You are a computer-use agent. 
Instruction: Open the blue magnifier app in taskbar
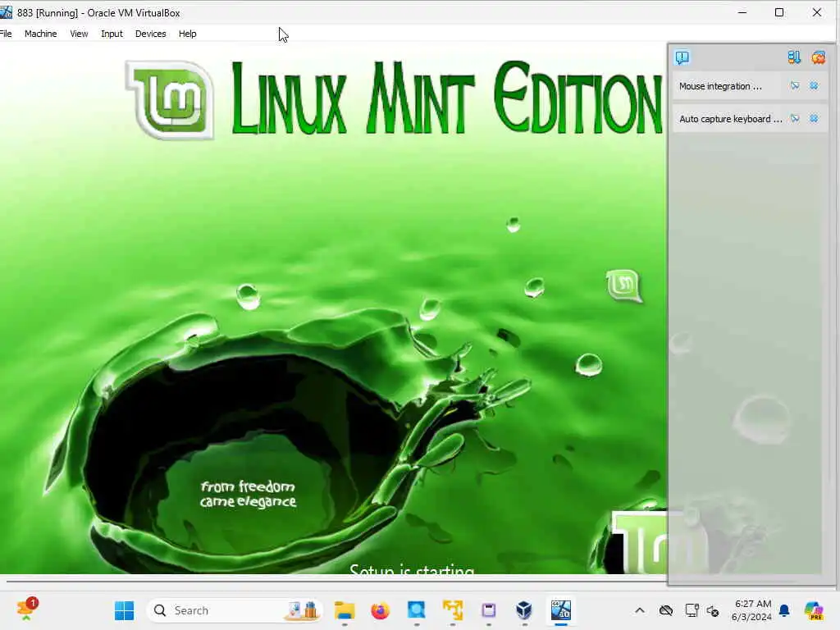(x=416, y=610)
